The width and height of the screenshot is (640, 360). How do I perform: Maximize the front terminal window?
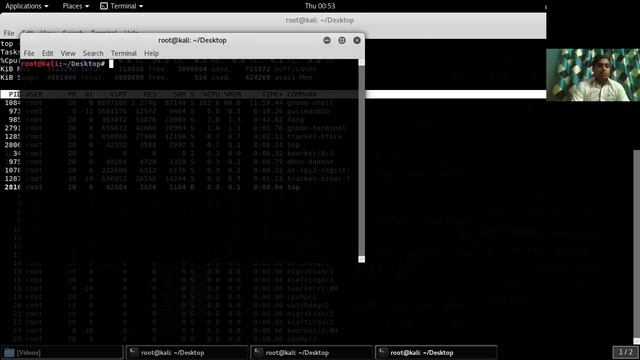tap(342, 40)
